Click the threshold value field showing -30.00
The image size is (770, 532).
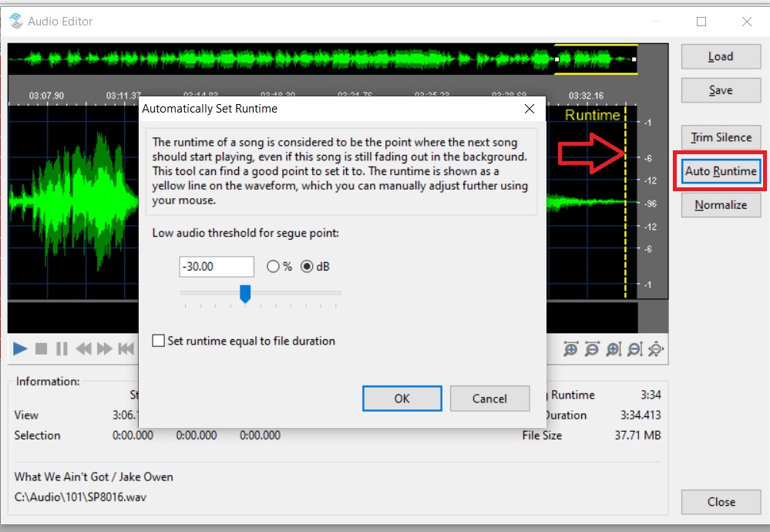(x=217, y=267)
